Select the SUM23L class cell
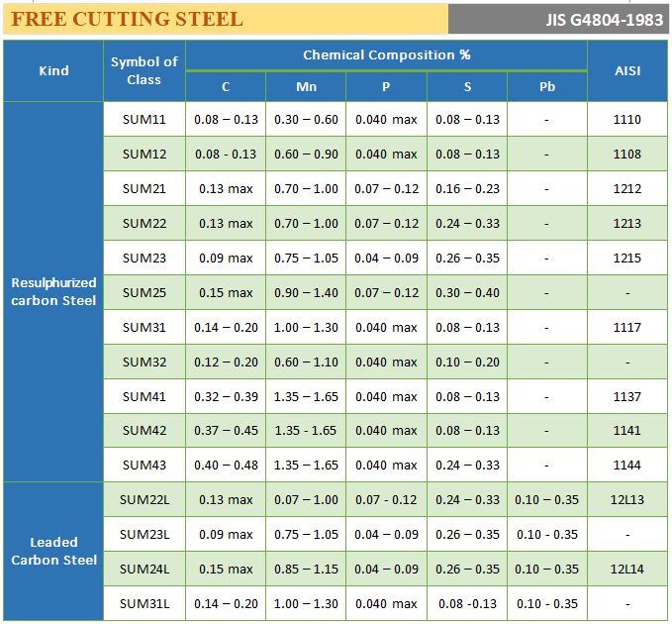 coord(144,535)
